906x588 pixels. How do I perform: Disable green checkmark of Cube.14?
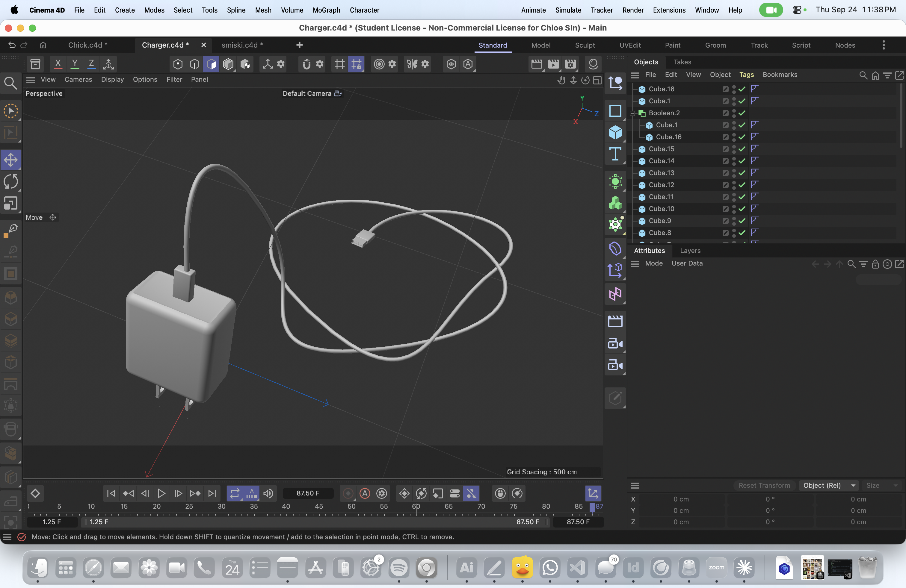pyautogui.click(x=742, y=161)
